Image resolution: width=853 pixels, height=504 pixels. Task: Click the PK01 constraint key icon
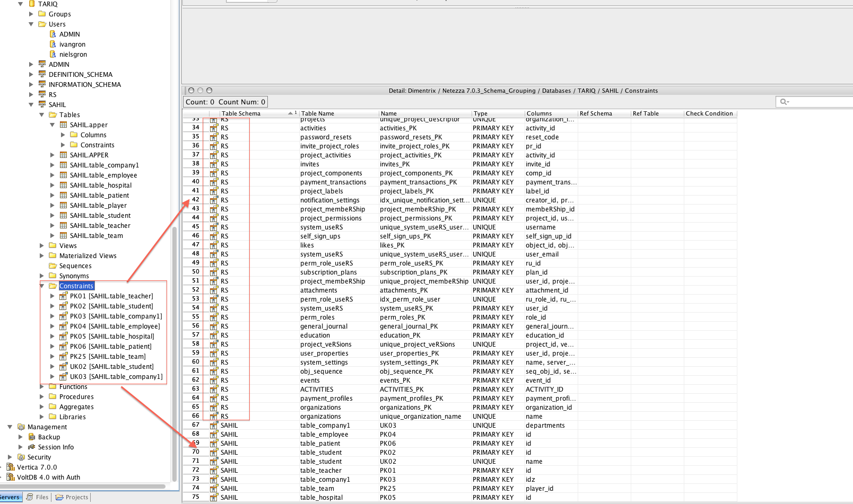coord(64,296)
